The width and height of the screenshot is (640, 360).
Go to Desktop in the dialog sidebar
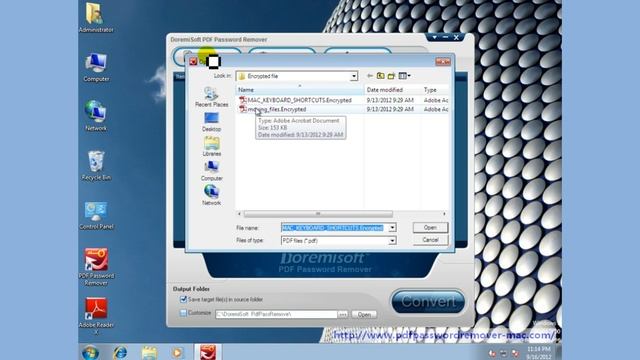(x=211, y=122)
